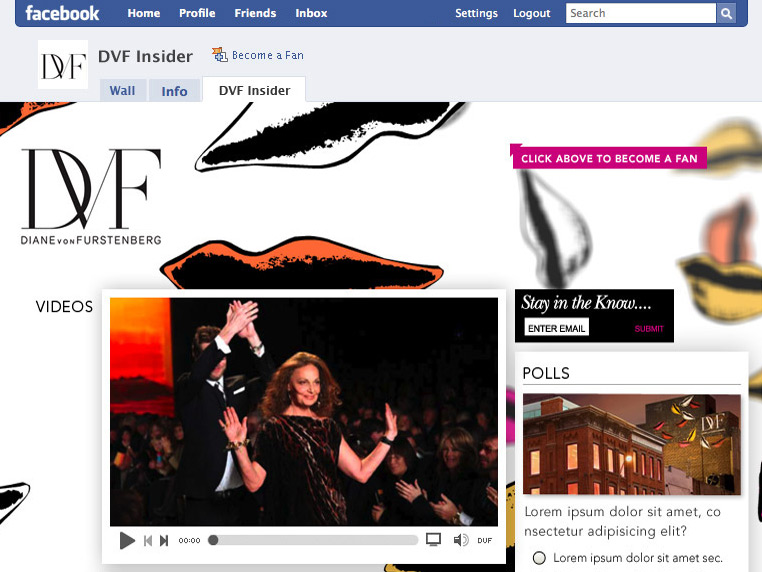Click the Become a Fan icon
The width and height of the screenshot is (762, 572).
pyautogui.click(x=220, y=54)
